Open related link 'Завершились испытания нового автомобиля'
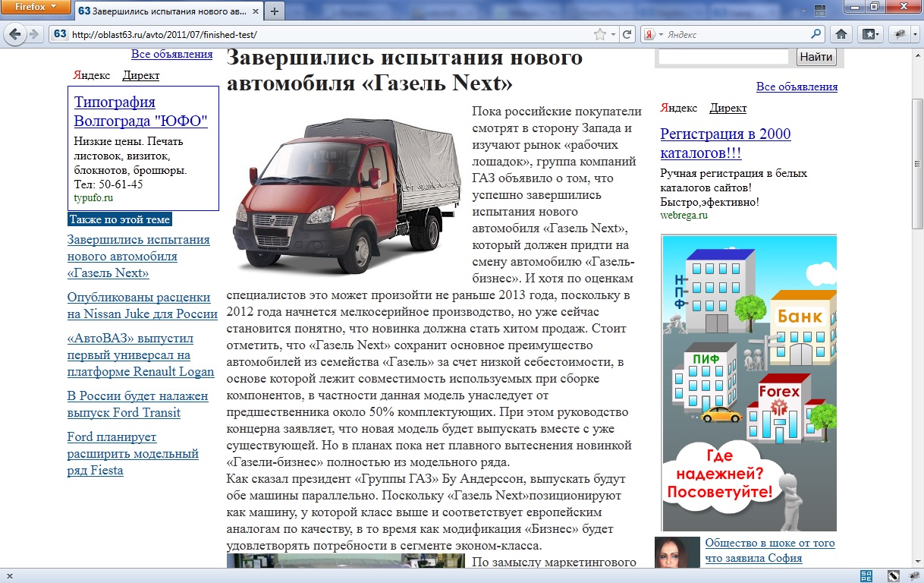Viewport: 924px width, 583px height. [x=139, y=257]
